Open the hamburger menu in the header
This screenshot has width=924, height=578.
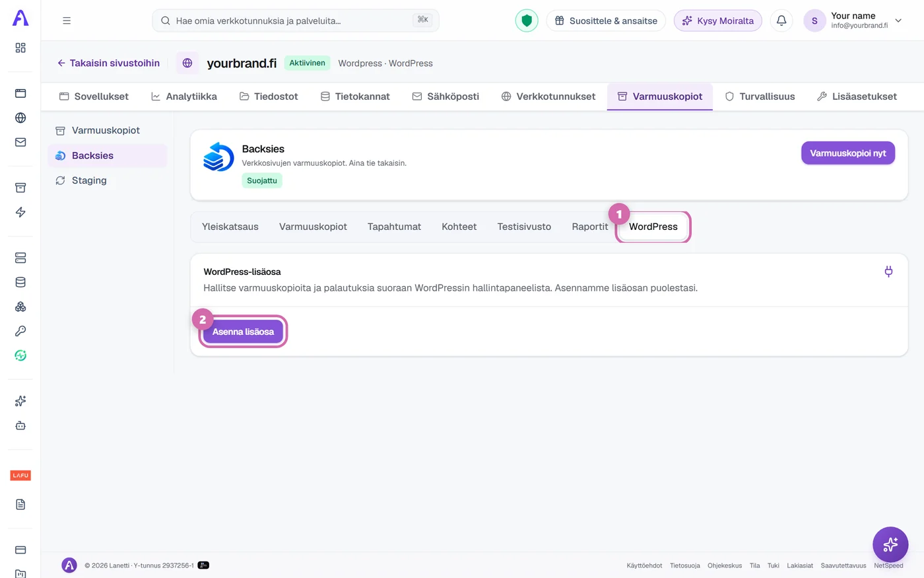coord(67,20)
